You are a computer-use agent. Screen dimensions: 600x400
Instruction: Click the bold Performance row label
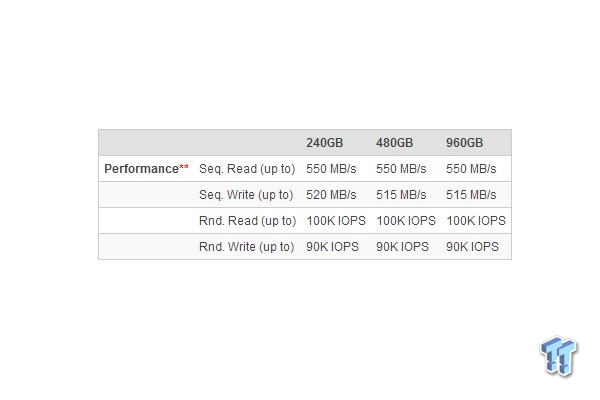pyautogui.click(x=141, y=169)
